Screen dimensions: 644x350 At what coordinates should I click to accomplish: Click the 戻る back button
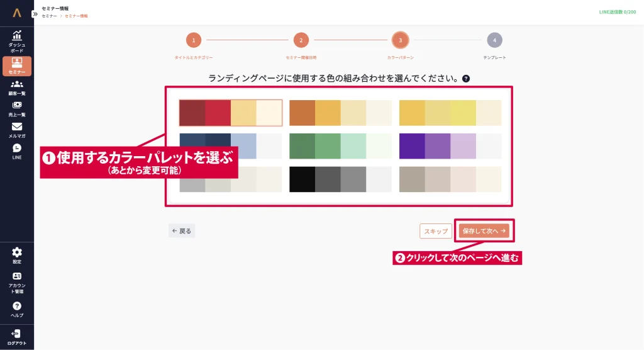(182, 231)
